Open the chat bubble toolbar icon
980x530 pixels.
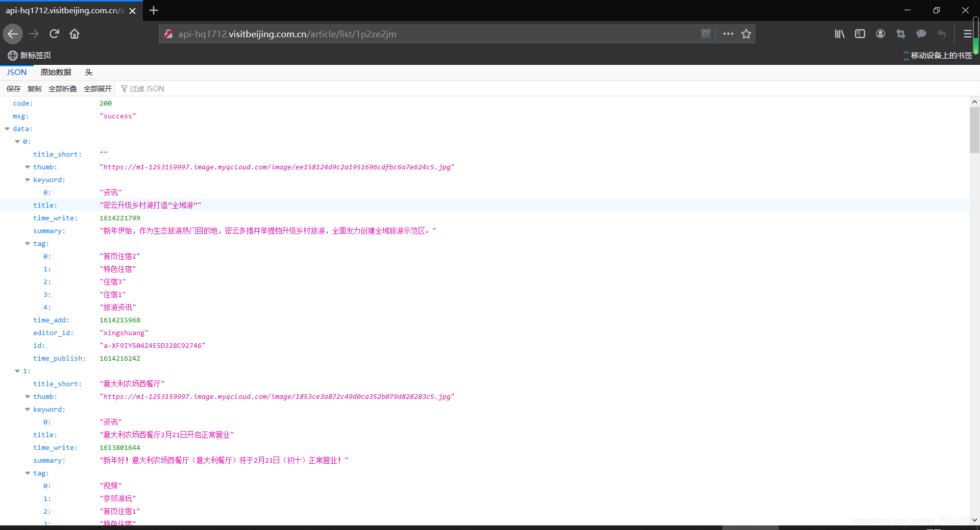pyautogui.click(x=921, y=34)
